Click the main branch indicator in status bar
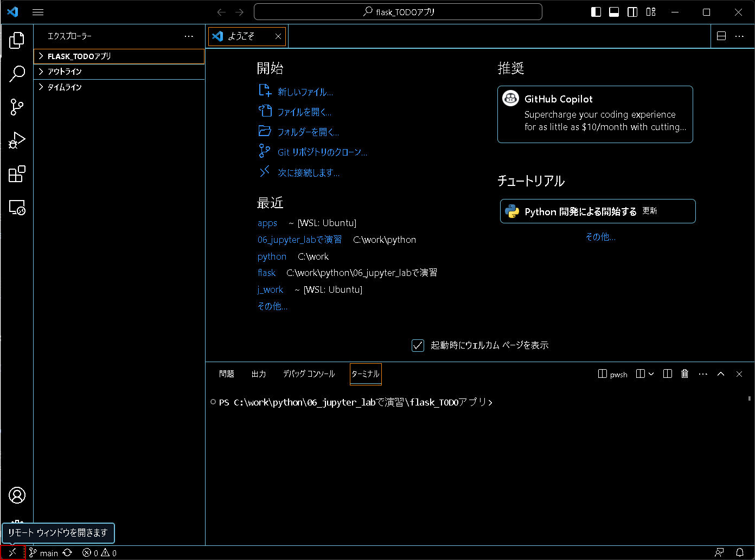This screenshot has height=560, width=755. pos(43,553)
